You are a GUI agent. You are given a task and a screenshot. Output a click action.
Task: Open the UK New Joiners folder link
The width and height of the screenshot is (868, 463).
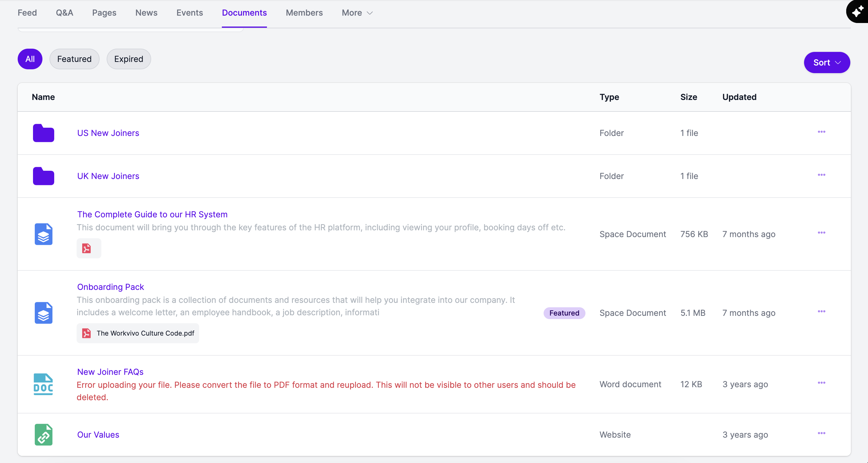(108, 176)
